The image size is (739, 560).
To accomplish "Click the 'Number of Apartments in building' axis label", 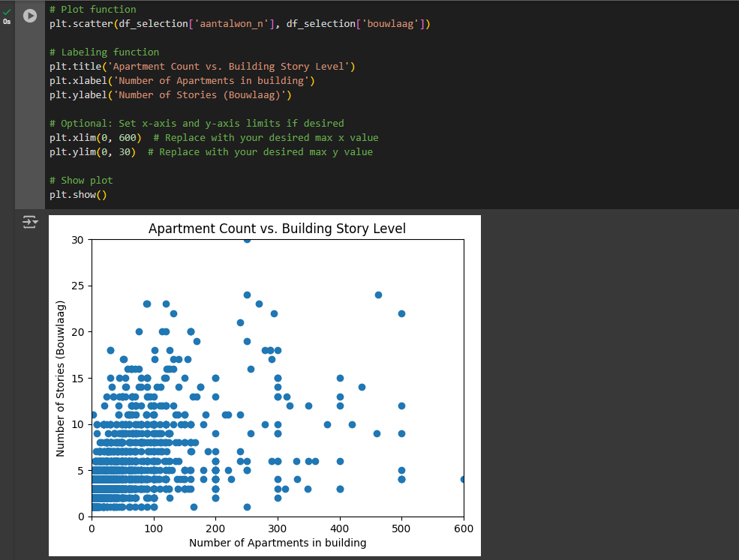I will point(278,543).
